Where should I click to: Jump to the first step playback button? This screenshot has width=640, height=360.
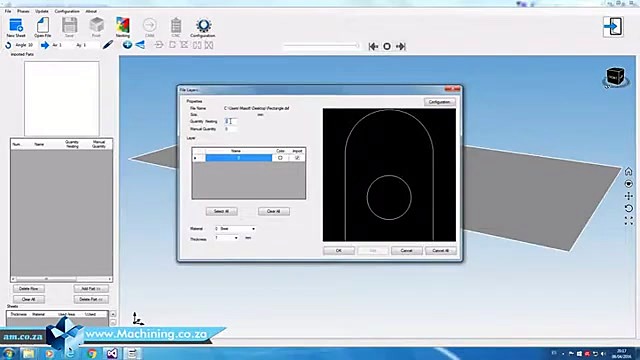pos(373,47)
